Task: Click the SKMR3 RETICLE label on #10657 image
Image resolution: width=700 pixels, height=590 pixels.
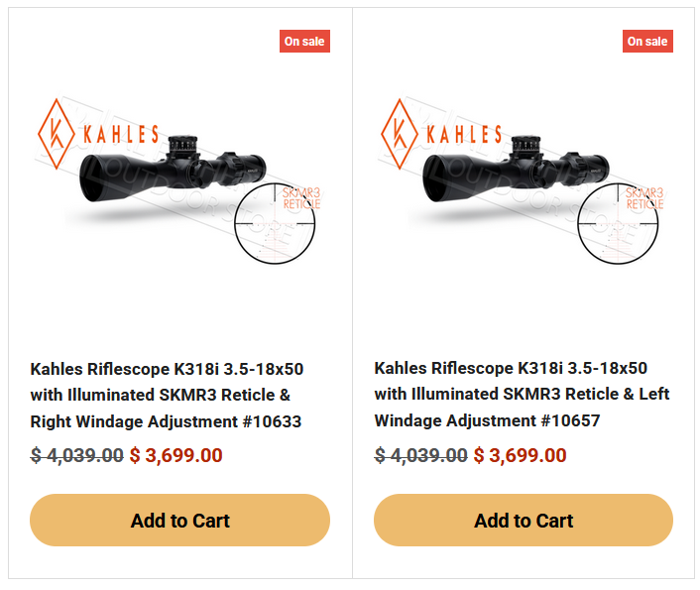Action: coord(644,198)
